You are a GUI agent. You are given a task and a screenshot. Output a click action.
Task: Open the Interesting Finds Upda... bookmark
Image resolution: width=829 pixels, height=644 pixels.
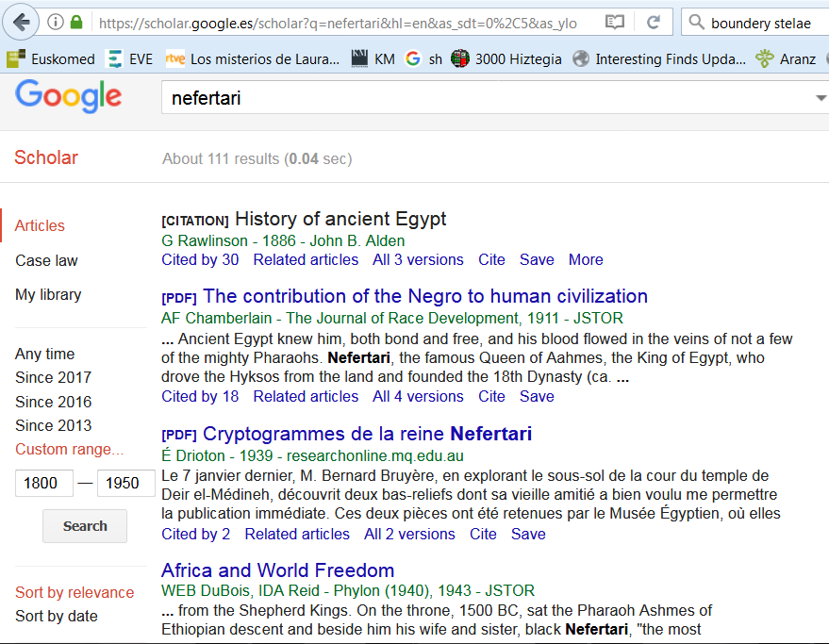(659, 58)
